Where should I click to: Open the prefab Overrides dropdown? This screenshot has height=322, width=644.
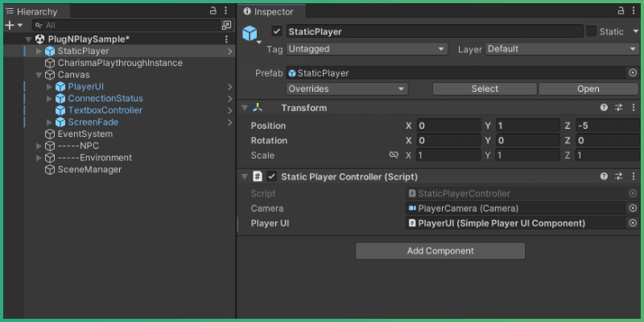[347, 89]
